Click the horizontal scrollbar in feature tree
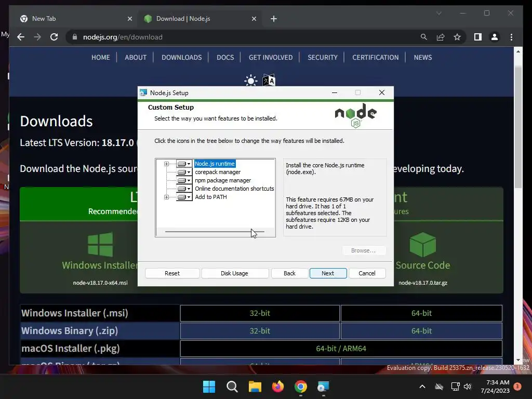 [x=215, y=231]
